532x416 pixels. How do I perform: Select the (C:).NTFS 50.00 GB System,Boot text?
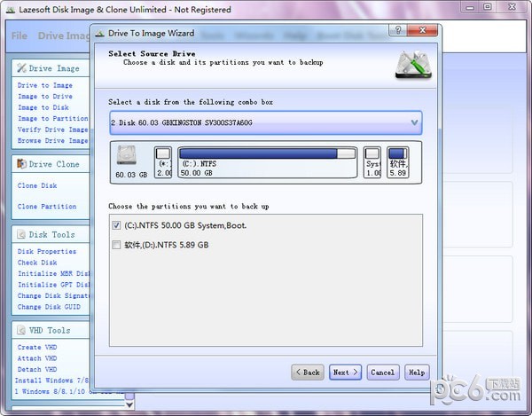(185, 225)
